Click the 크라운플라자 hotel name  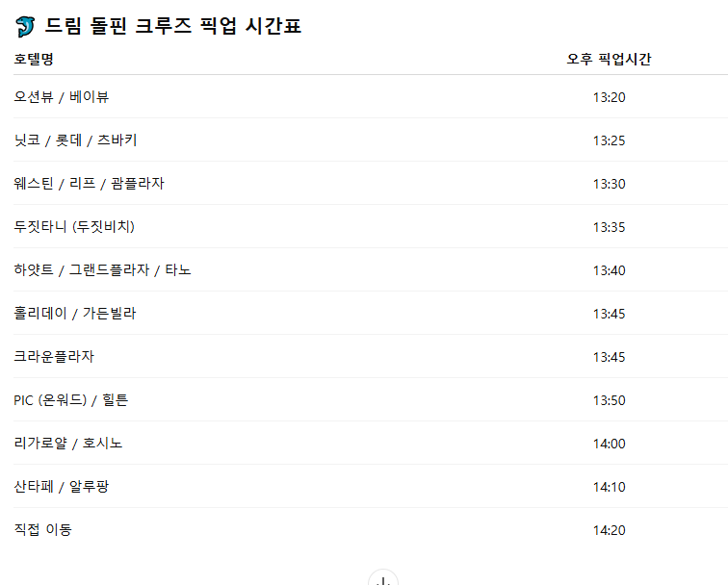(x=54, y=357)
